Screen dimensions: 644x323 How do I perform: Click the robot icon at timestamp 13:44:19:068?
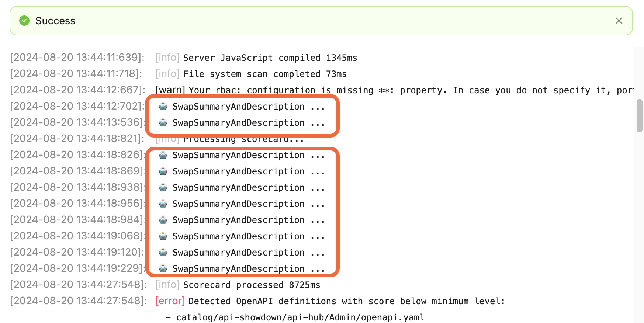coord(163,236)
